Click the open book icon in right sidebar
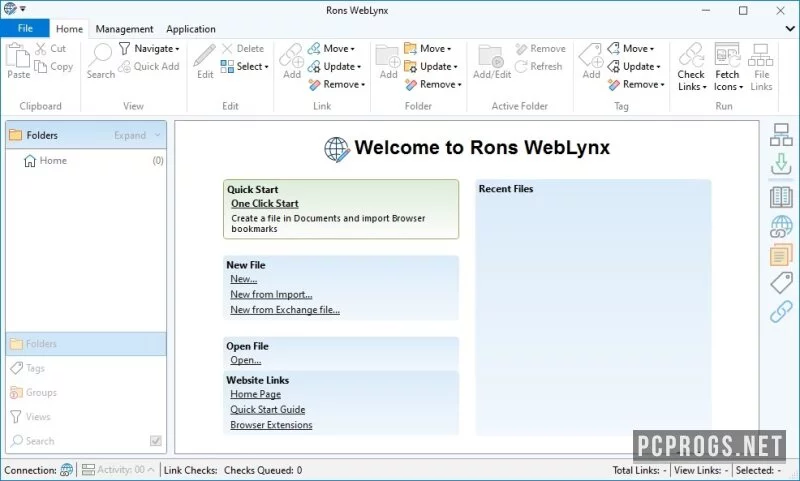This screenshot has height=481, width=800. click(x=781, y=197)
